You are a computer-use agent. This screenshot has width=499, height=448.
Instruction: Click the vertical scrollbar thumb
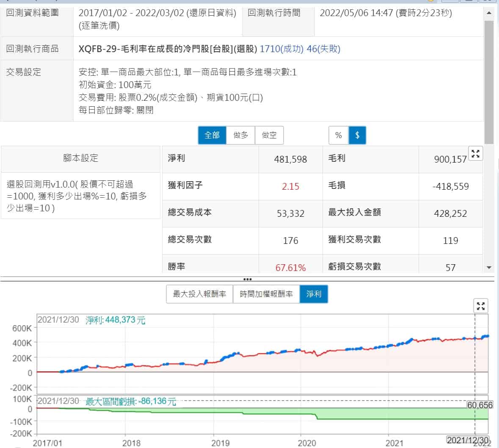(x=489, y=80)
